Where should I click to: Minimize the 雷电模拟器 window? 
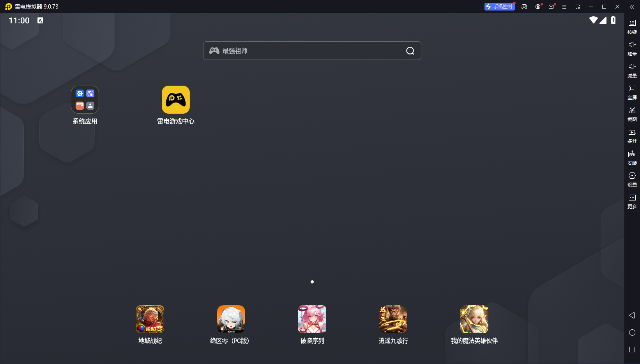[x=591, y=7]
